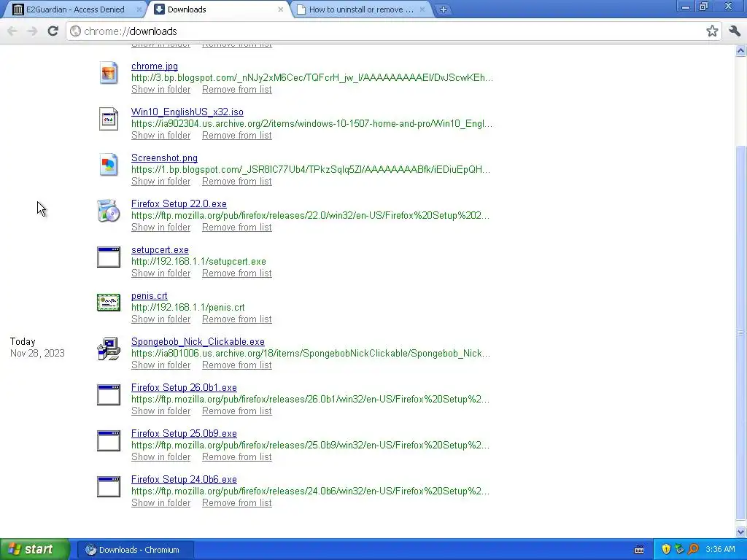Screen dimensions: 747x560
Task: Open the Firefox Setup 24.0b6.exe link
Action: [x=184, y=480]
